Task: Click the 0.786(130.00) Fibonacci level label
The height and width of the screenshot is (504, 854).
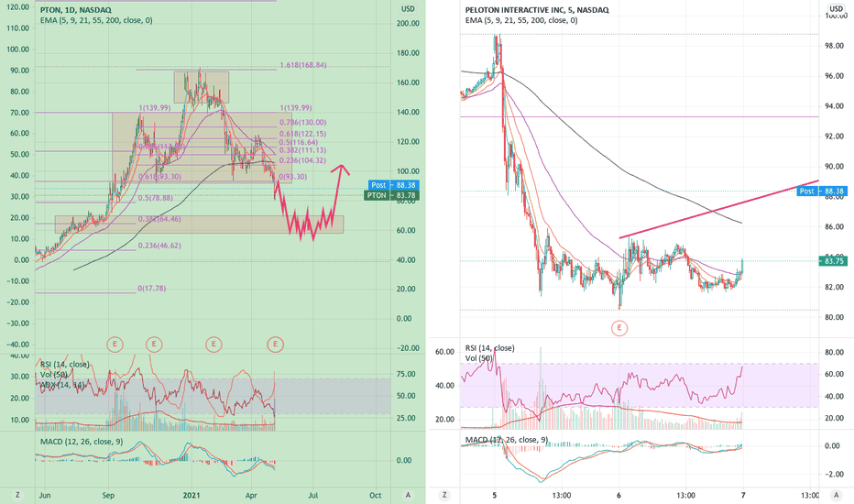Action: tap(302, 123)
